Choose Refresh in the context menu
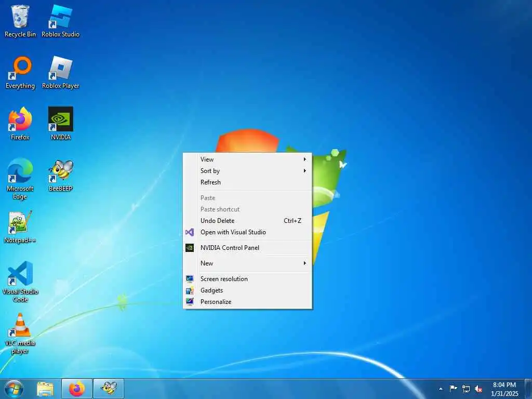 (x=247, y=182)
